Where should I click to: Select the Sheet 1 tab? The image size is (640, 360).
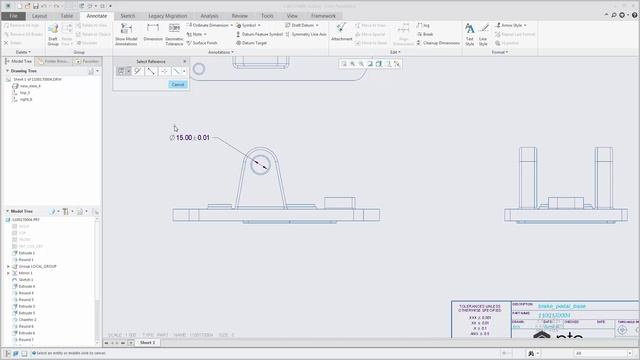point(147,343)
